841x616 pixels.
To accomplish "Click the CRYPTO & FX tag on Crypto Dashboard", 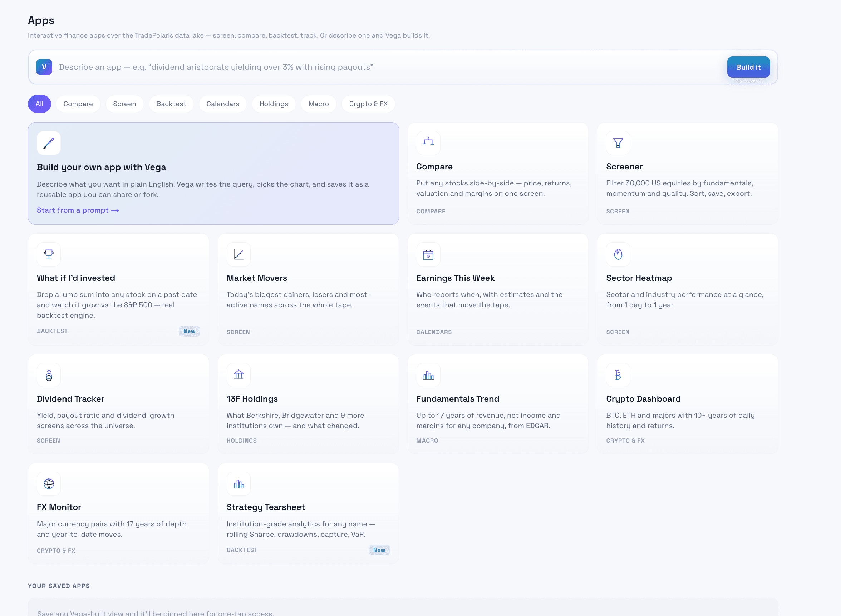I will click(x=625, y=441).
